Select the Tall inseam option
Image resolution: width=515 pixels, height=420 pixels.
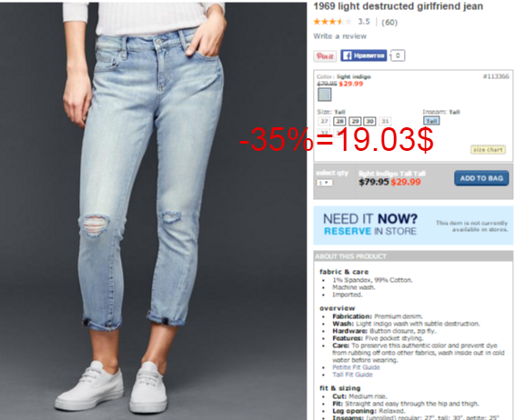coord(431,121)
